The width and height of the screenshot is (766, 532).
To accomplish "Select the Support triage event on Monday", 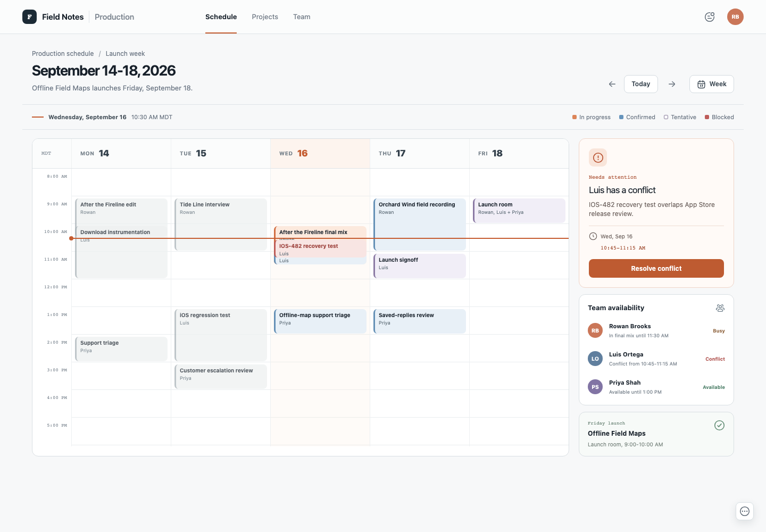I will [x=121, y=349].
